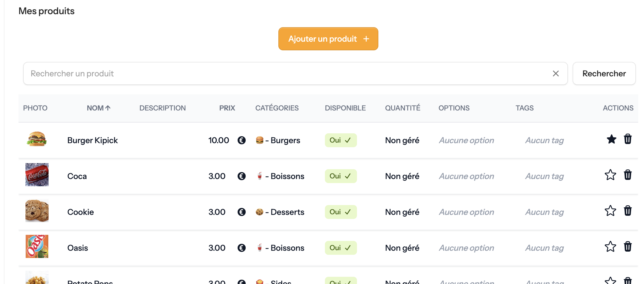644x284 pixels.
Task: Sort products by the PRIX column
Action: click(x=227, y=108)
